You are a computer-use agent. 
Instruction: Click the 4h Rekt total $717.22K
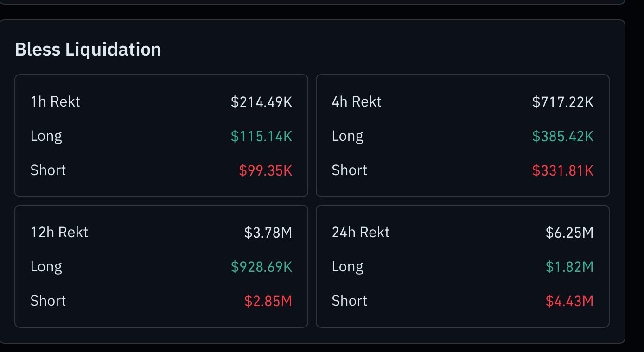tap(563, 101)
